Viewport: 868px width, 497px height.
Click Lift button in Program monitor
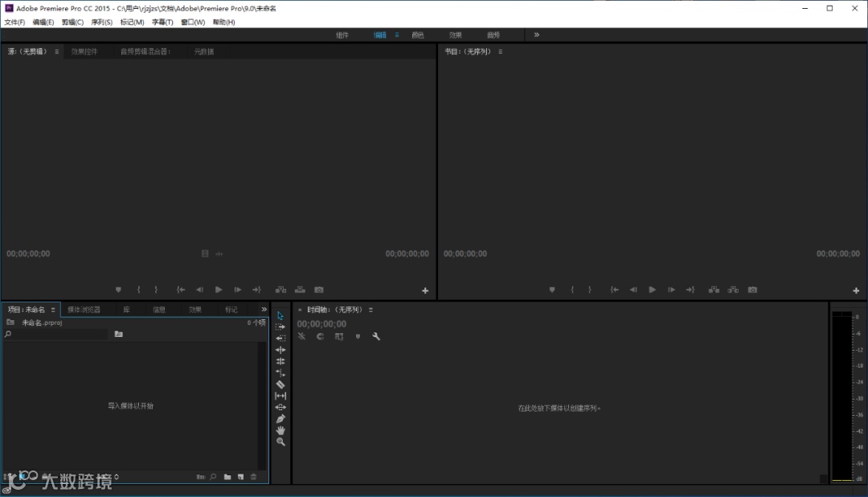tap(714, 290)
